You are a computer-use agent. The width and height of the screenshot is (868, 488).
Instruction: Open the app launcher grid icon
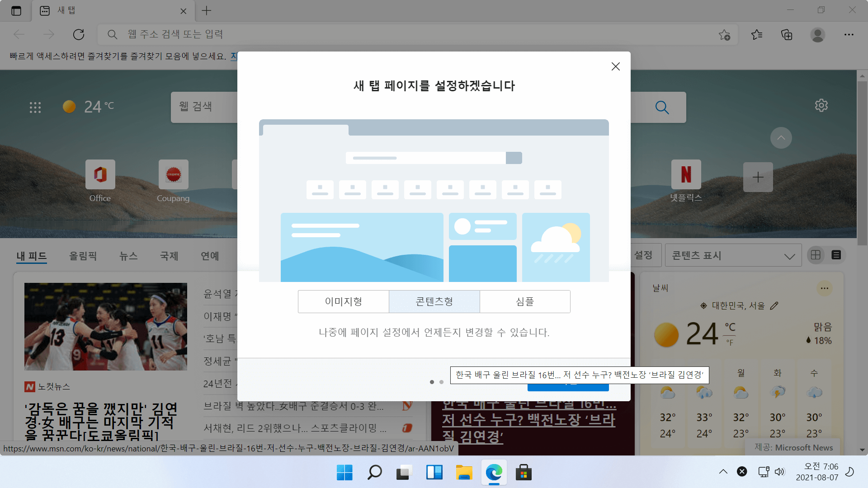click(x=35, y=107)
